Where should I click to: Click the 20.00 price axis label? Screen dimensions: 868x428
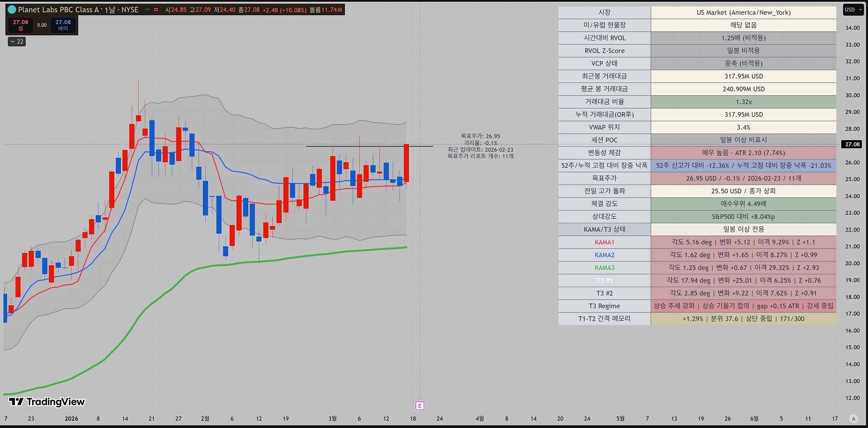[x=852, y=263]
